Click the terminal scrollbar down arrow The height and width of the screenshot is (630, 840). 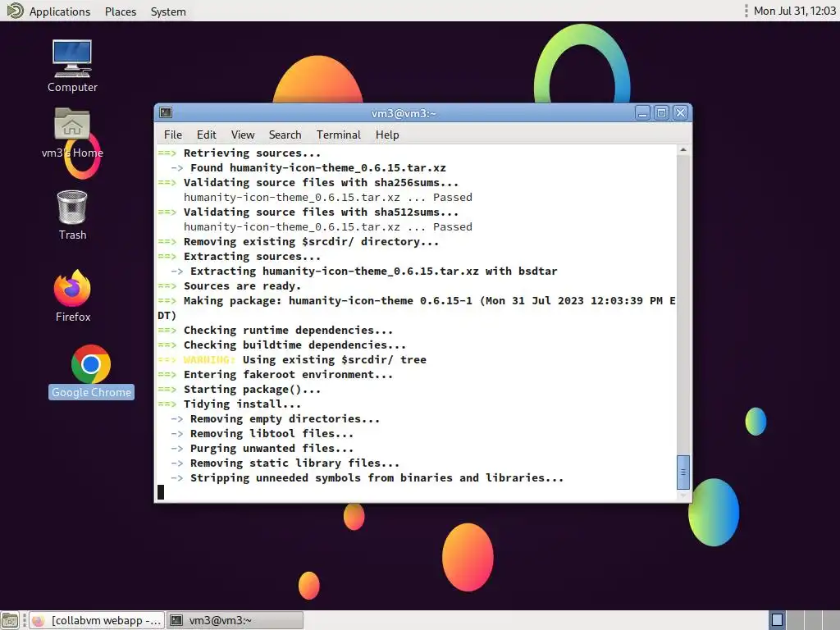[x=683, y=496]
